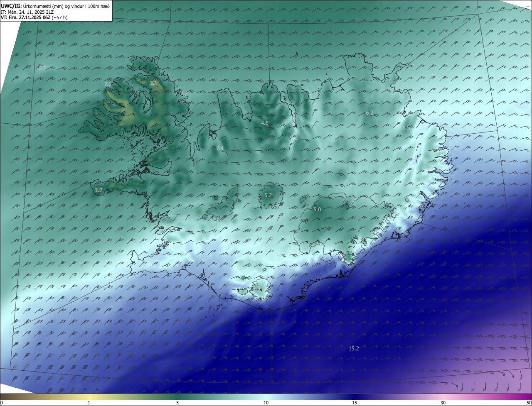Screen dimensions: 532x406
Task: Click the 1 tick label on the color scale
Action: coord(89,403)
